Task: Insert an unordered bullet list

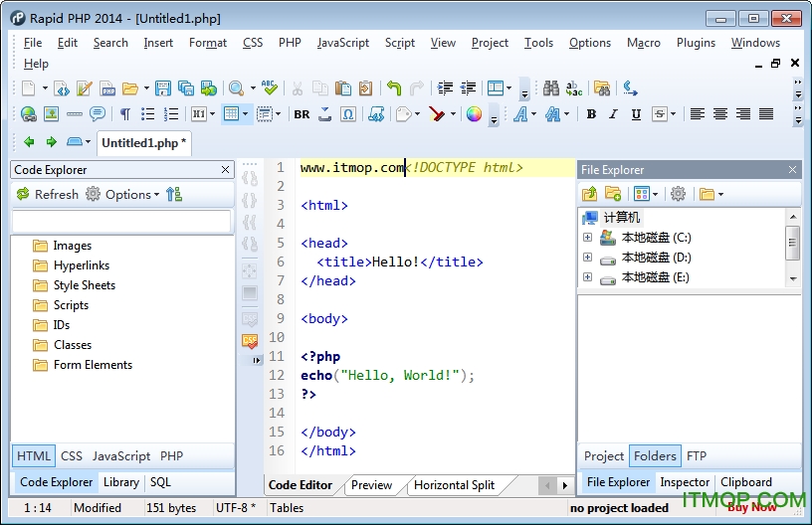Action: [x=148, y=113]
